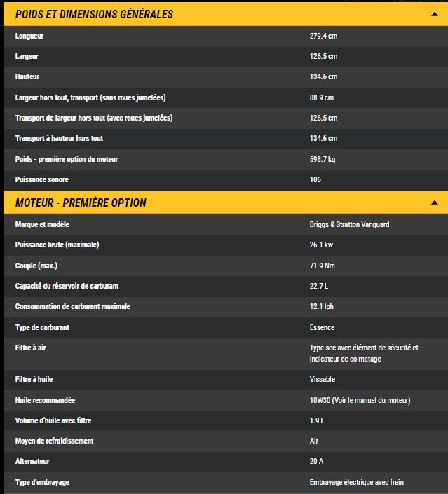This screenshot has height=494, width=448.
Task: Select the Filtre à air row label
Action: click(30, 348)
